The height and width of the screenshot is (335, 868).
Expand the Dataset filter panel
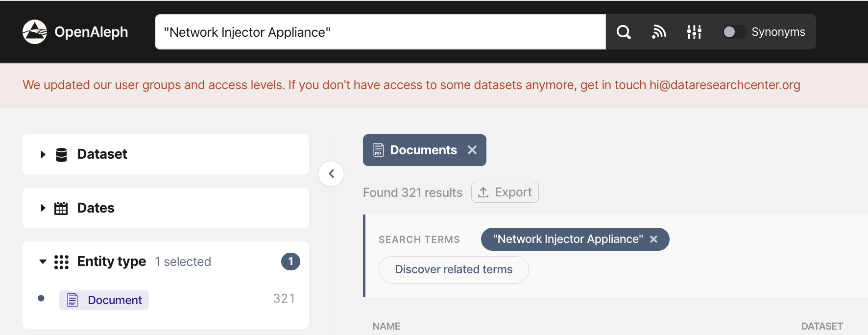[166, 154]
